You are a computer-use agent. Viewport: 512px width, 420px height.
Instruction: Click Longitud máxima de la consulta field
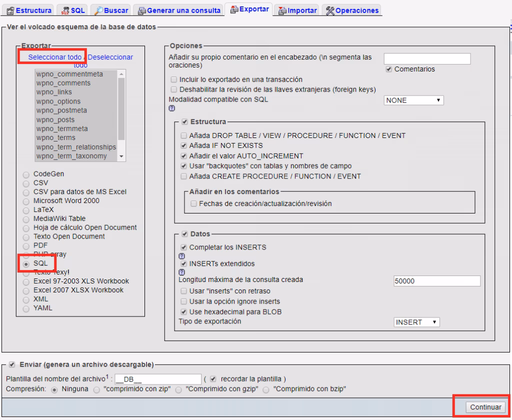coord(437,281)
